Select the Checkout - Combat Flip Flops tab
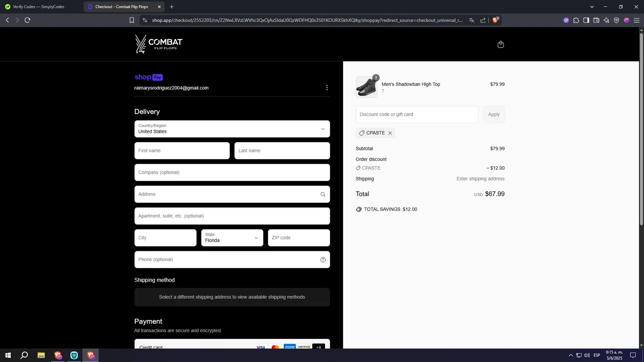This screenshot has height=362, width=644. tap(122, 7)
